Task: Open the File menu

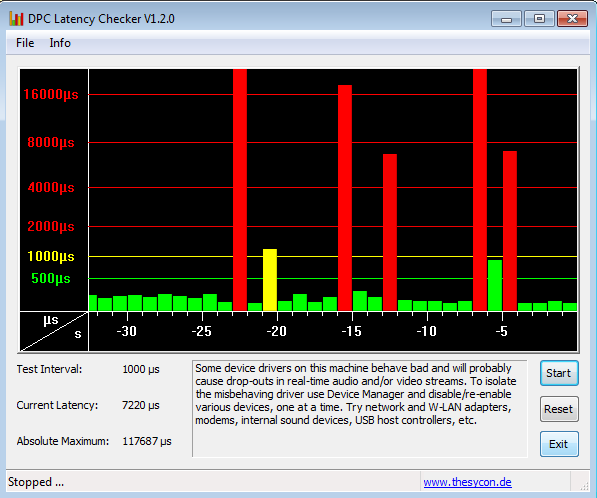Action: (x=25, y=43)
